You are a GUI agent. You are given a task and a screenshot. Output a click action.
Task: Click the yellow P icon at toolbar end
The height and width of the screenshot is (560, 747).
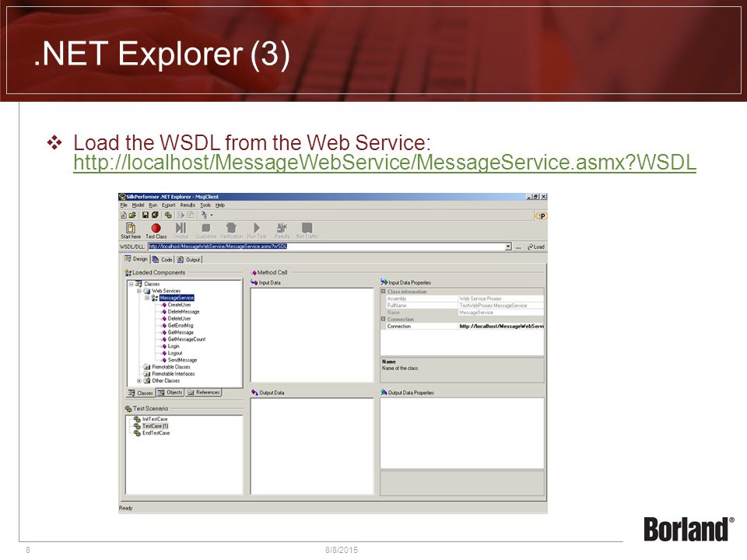point(541,216)
